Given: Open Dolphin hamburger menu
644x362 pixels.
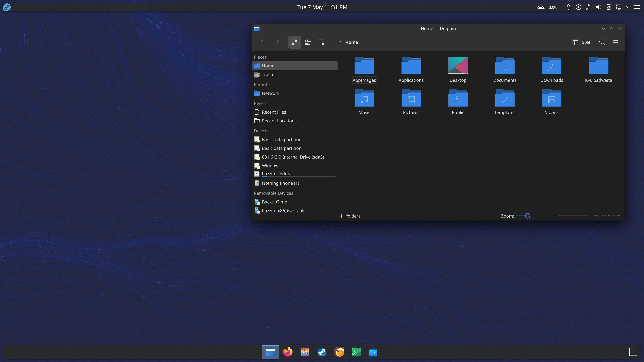Looking at the screenshot, I should (x=615, y=42).
